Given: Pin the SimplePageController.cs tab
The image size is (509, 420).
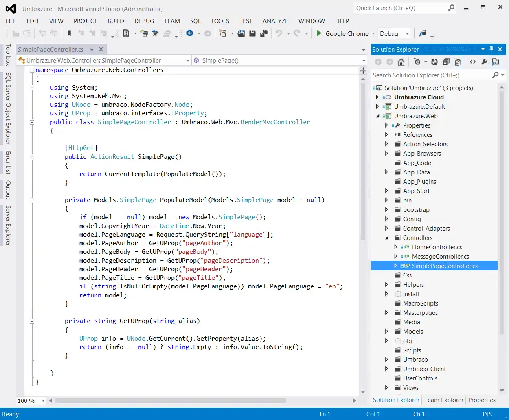Looking at the screenshot, I should tap(92, 49).
